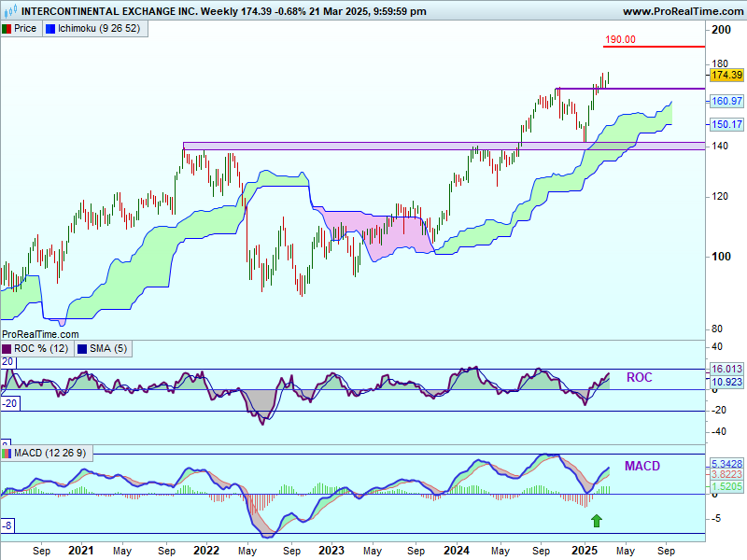Select the current price tag 174.39
This screenshot has width=747, height=560.
point(726,75)
